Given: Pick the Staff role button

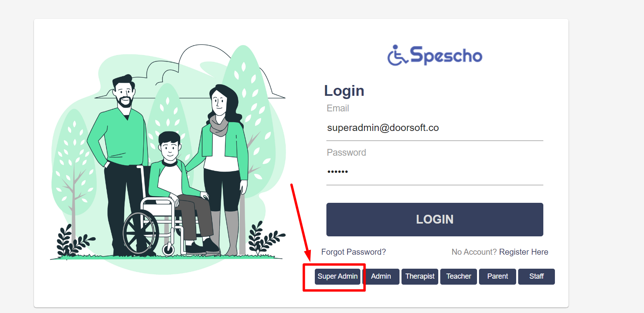Looking at the screenshot, I should (537, 277).
